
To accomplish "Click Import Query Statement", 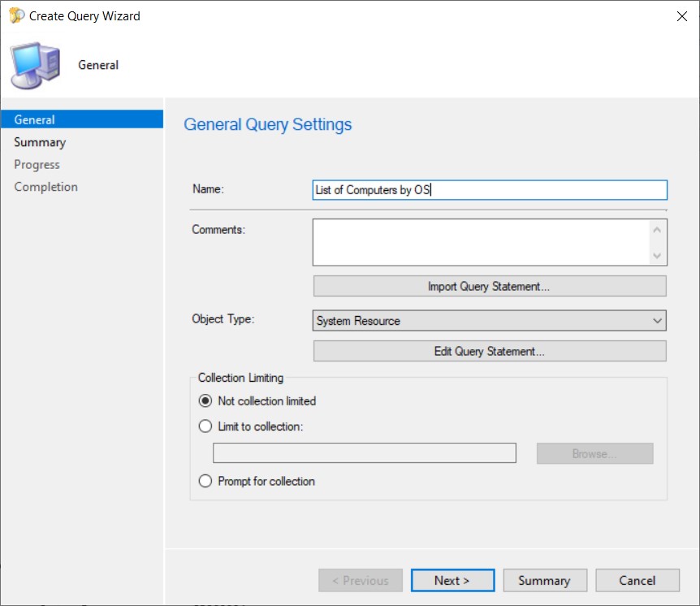I will (489, 286).
